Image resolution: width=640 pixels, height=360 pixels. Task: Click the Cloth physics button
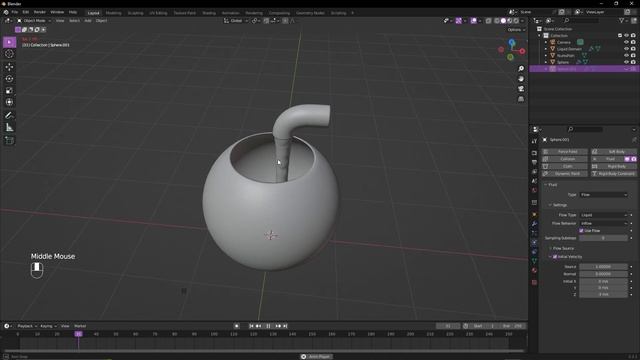click(x=565, y=166)
